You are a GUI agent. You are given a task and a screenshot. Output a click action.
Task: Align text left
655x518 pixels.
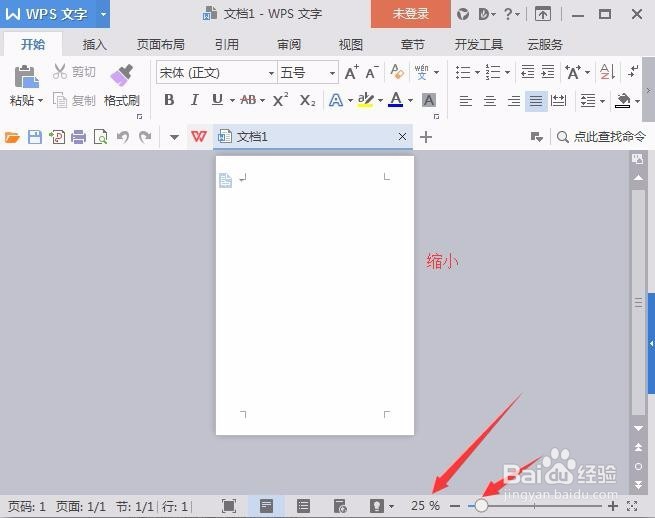[465, 101]
